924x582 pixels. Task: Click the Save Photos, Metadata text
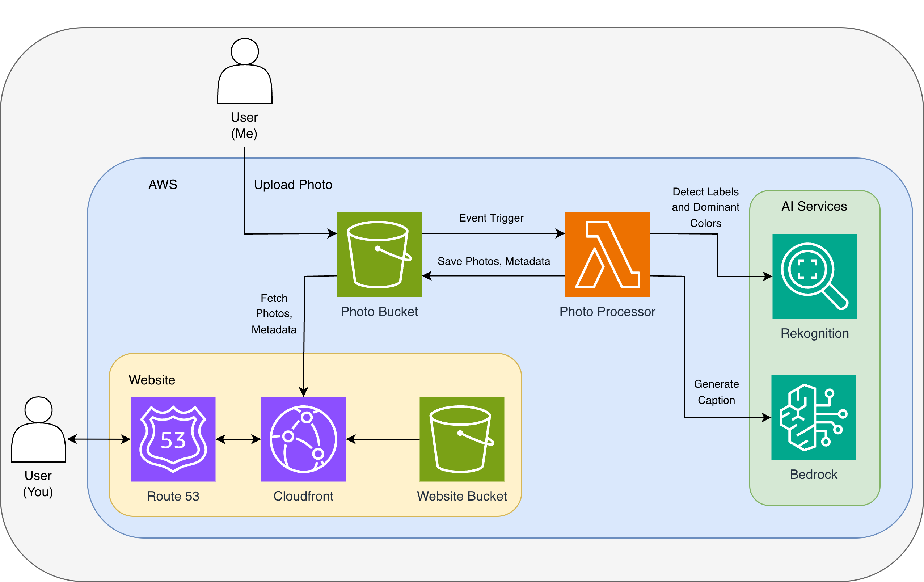pyautogui.click(x=494, y=261)
